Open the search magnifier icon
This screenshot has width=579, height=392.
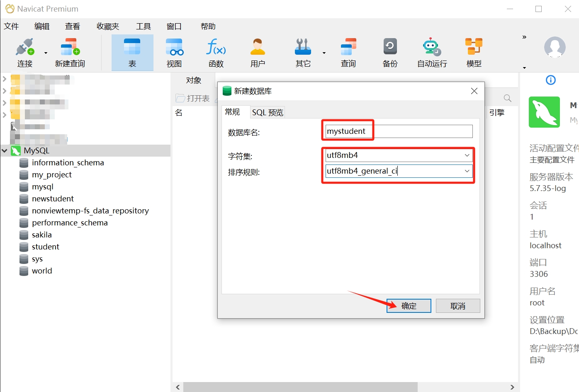(507, 98)
